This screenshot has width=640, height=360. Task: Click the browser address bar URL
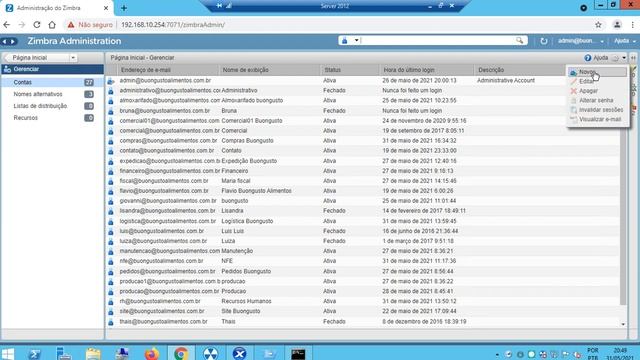tap(173, 24)
